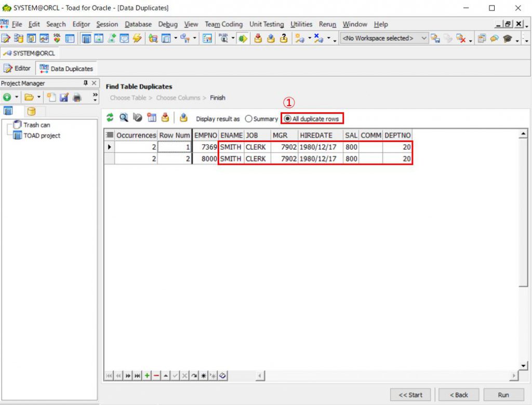Screen dimensions: 532x405
Task: Go to next record page navigator button
Action: tap(128, 375)
